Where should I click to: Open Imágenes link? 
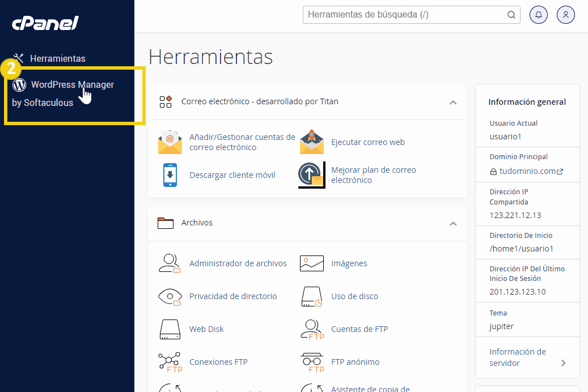coord(349,263)
